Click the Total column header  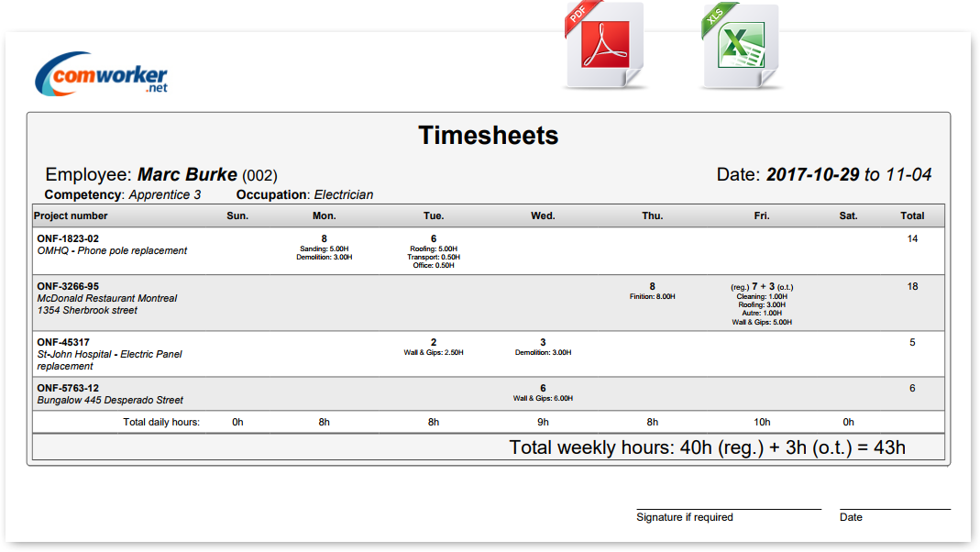pos(911,216)
